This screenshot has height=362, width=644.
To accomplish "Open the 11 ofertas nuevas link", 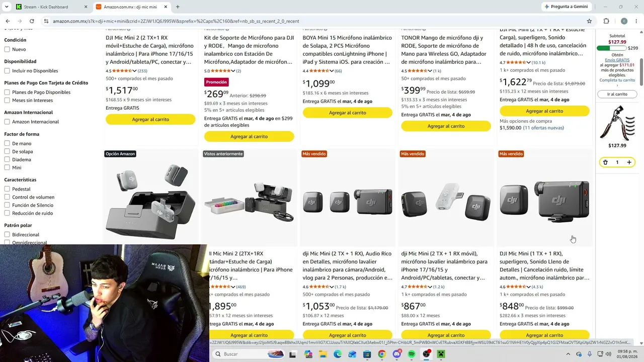I will coord(543,128).
